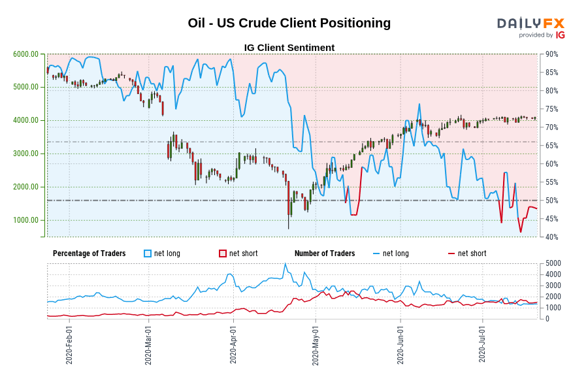588x392 pixels.
Task: Select the 2020-Apr-01 date label
Action: 233,344
